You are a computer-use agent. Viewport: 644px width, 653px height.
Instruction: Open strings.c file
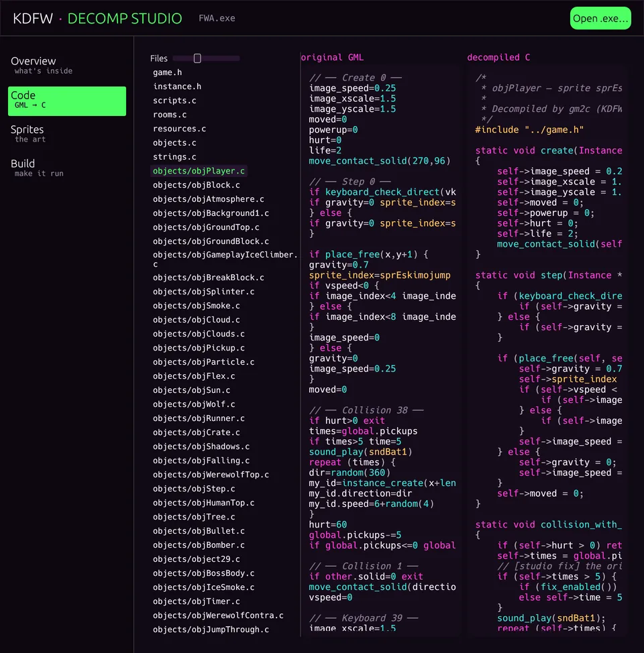tap(174, 157)
